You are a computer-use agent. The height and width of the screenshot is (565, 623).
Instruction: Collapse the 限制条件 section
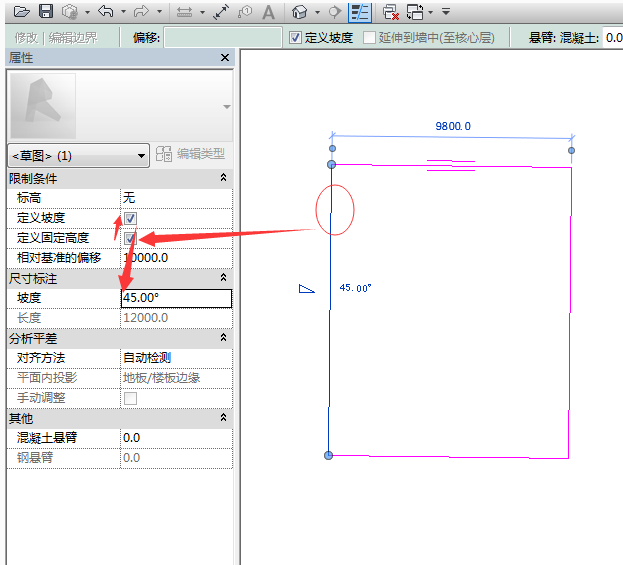(224, 178)
